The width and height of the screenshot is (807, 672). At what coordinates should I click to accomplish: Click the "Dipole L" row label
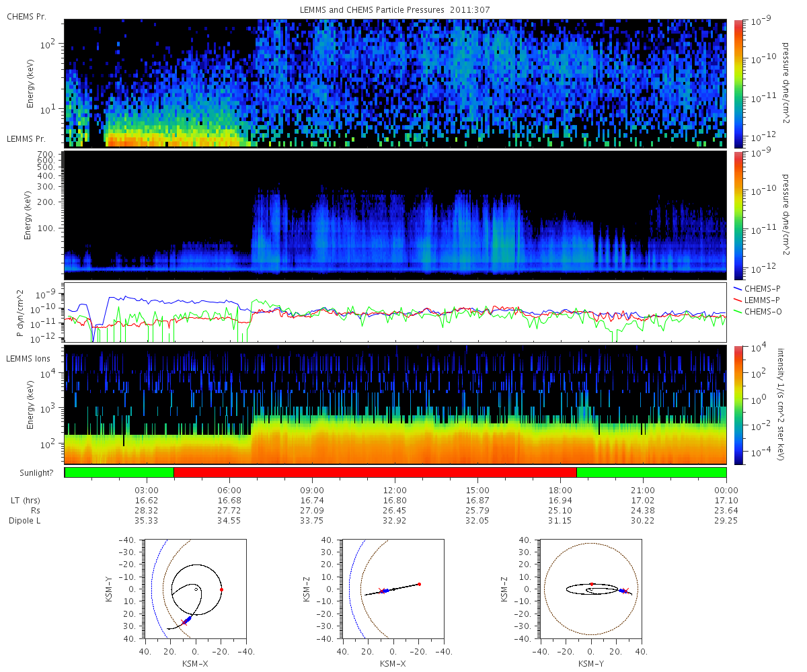[x=26, y=521]
